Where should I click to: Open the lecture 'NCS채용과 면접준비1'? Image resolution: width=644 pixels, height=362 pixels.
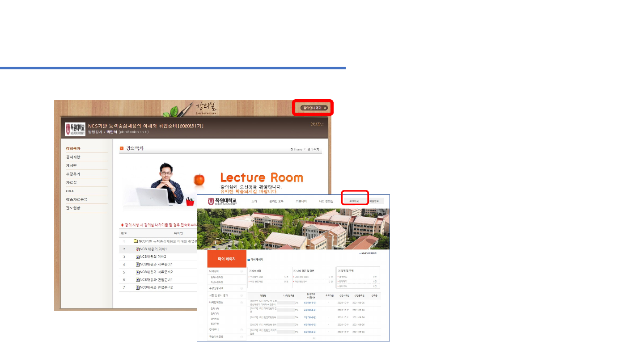click(156, 280)
